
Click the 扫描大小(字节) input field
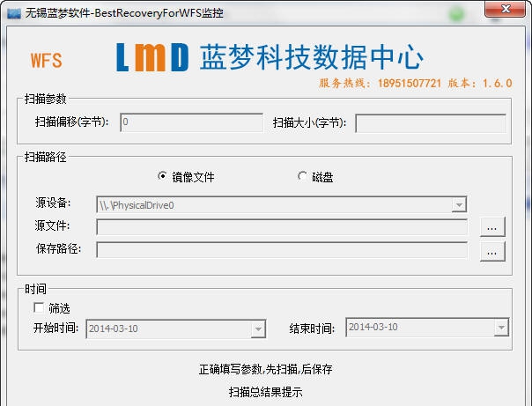pos(431,123)
